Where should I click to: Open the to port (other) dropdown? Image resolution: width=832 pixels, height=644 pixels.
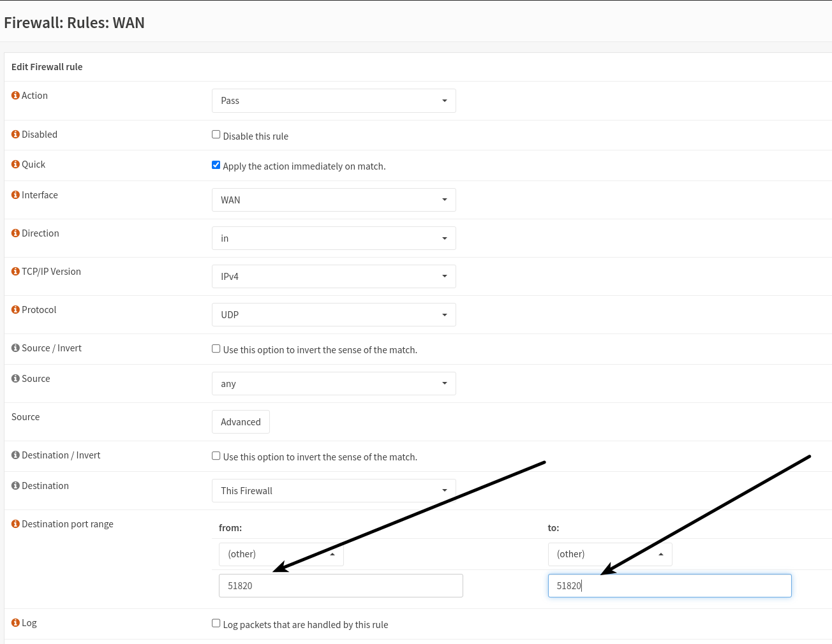[609, 555]
